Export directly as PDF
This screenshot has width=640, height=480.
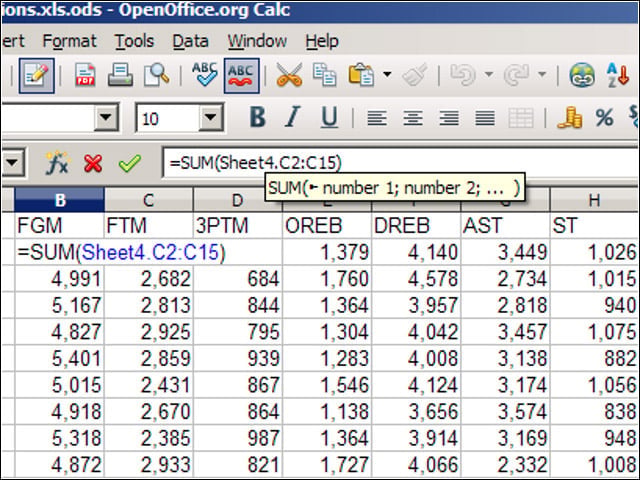click(85, 76)
